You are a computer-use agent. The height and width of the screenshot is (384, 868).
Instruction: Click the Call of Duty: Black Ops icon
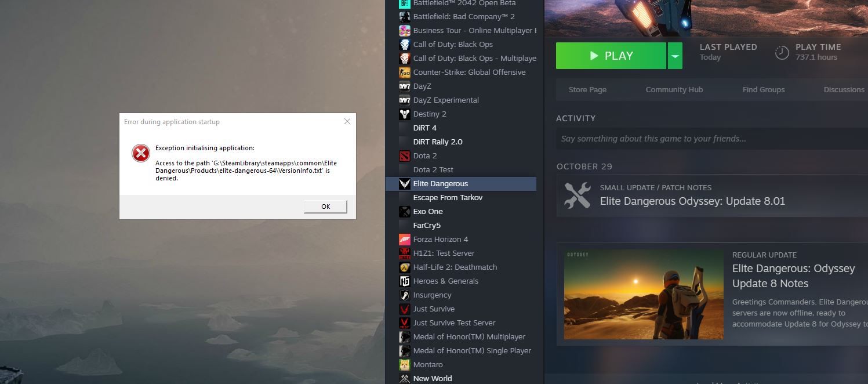(405, 44)
